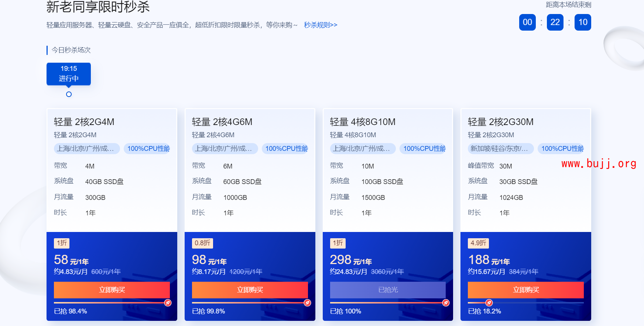Click the region tag on the 4核8G10M card

(363, 149)
